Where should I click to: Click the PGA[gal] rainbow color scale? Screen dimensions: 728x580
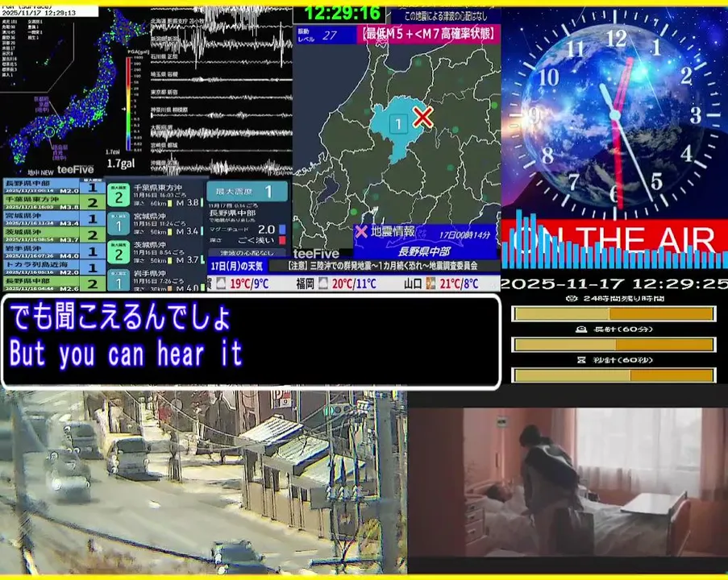point(128,104)
